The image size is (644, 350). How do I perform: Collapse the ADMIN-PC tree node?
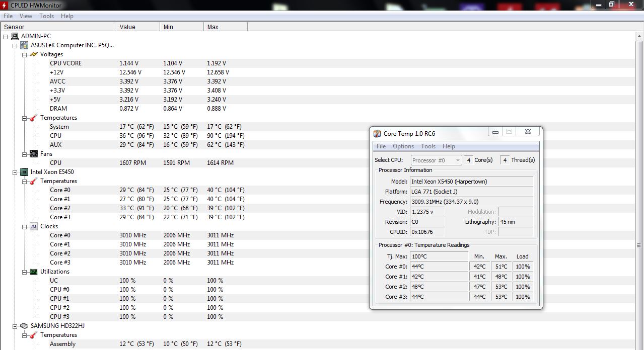pos(6,36)
